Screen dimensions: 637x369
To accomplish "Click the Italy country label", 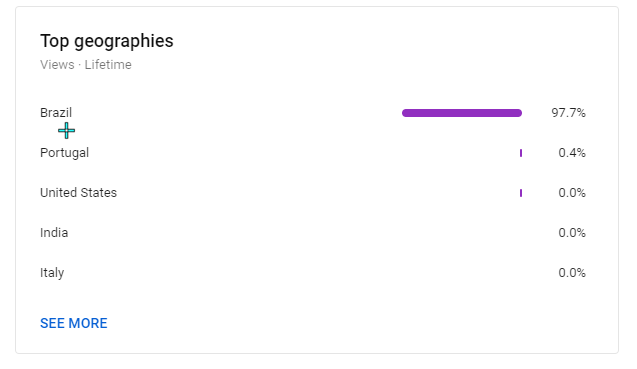I will click(52, 273).
